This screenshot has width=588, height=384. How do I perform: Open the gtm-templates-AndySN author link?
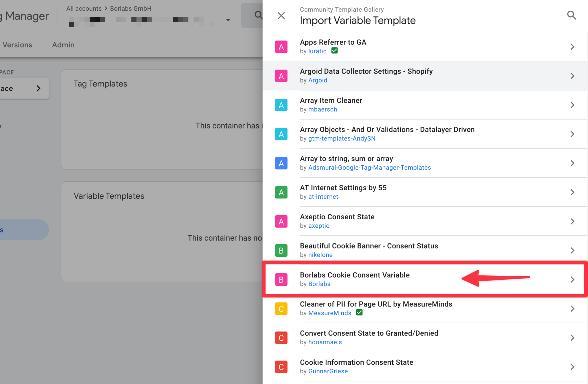coord(342,139)
